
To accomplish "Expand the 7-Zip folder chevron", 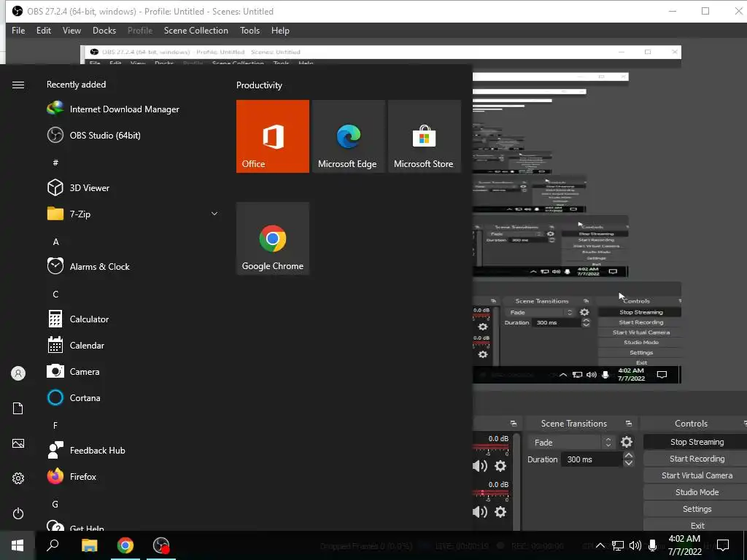I will pyautogui.click(x=214, y=214).
